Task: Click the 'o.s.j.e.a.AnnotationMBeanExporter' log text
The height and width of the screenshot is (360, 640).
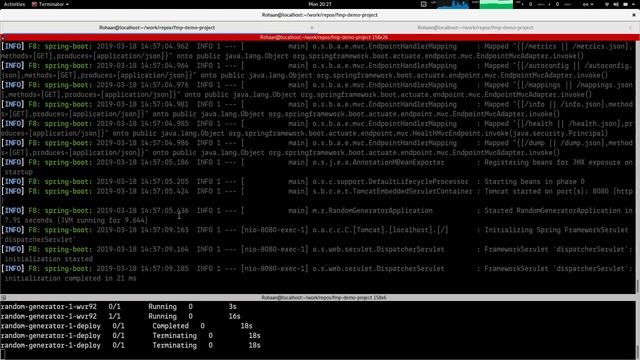Action: pos(378,162)
